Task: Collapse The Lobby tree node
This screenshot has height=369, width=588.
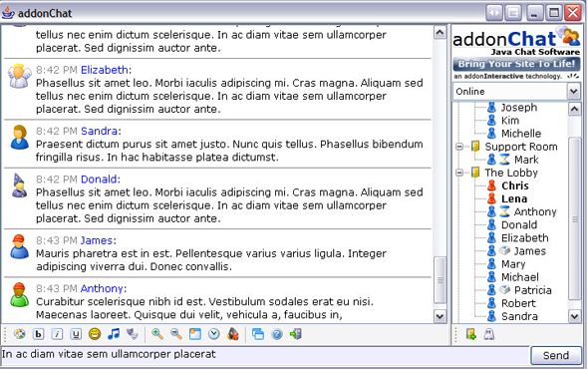Action: (459, 173)
